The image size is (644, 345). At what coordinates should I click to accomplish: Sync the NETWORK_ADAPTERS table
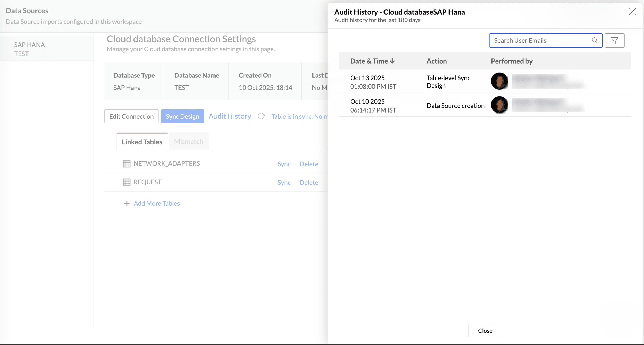coord(284,164)
